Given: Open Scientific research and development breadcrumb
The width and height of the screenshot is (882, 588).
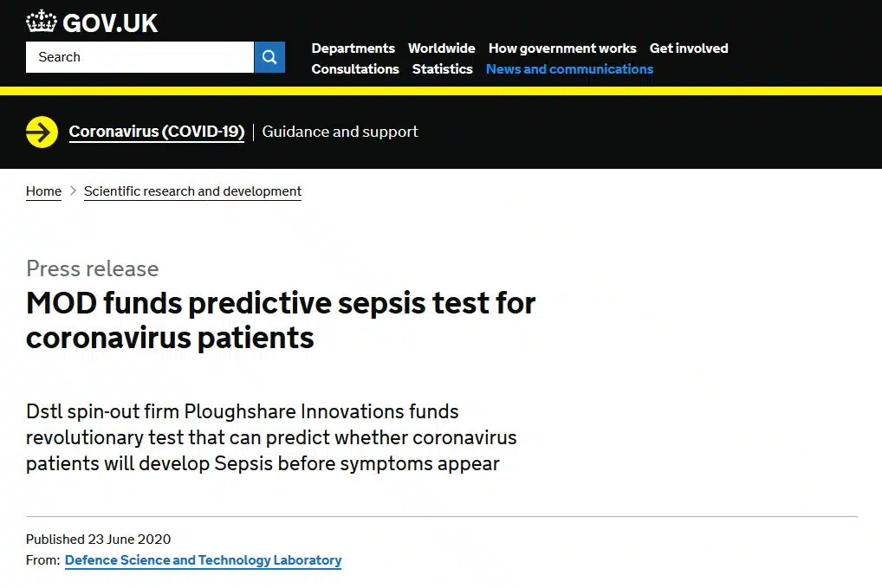Looking at the screenshot, I should tap(192, 191).
